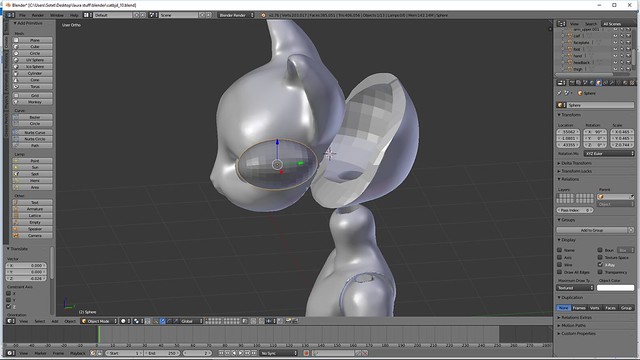Add a Torus mesh primitive
640x360 pixels.
click(32, 87)
